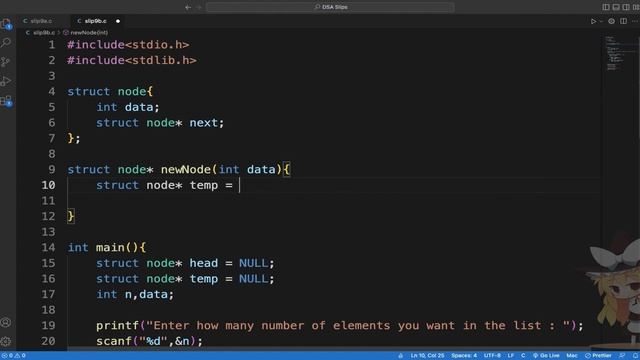Open the Run and Debug view
This screenshot has width=640, height=360.
point(6,81)
